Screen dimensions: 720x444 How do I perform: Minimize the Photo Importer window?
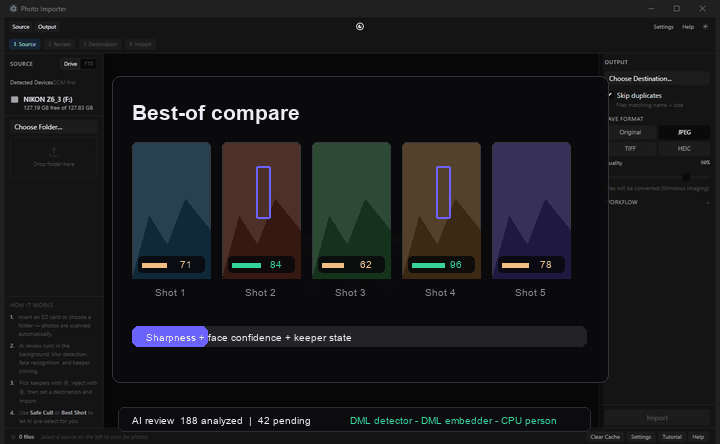[651, 8]
